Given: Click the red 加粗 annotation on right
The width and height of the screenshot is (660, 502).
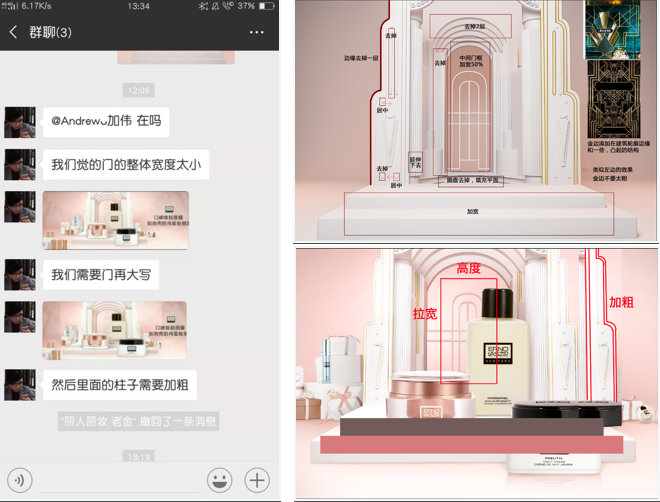Looking at the screenshot, I should pyautogui.click(x=622, y=301).
